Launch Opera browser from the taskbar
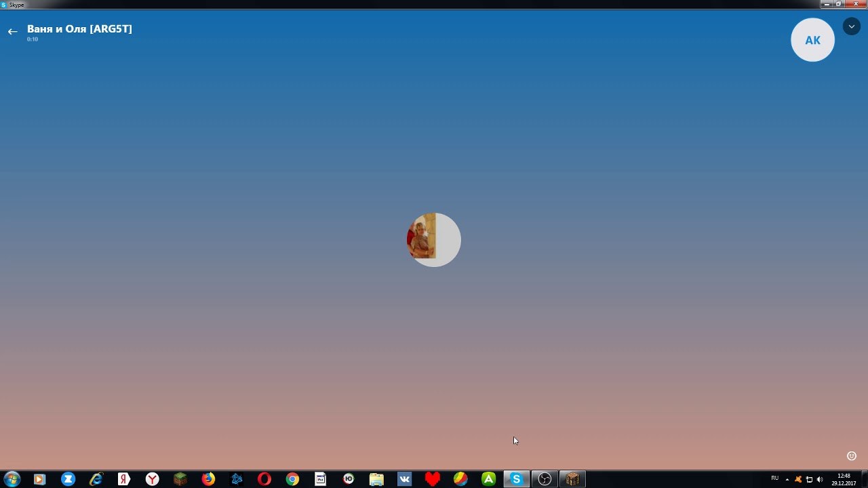Screen dimensions: 868x488 coord(264,479)
